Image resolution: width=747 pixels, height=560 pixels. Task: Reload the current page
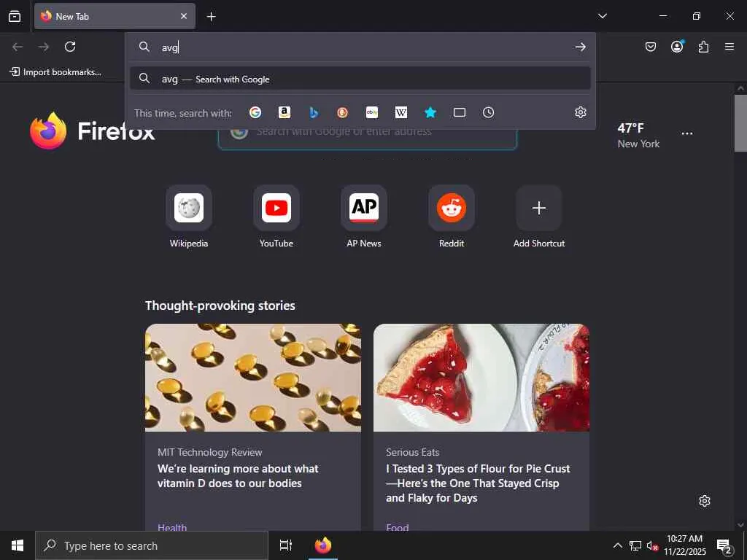point(70,47)
